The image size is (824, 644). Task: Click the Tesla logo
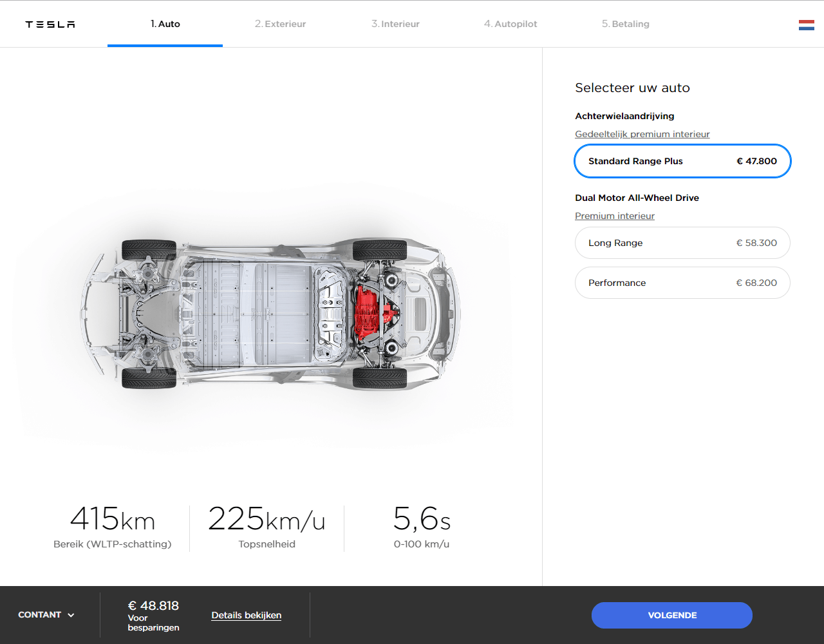tap(50, 24)
